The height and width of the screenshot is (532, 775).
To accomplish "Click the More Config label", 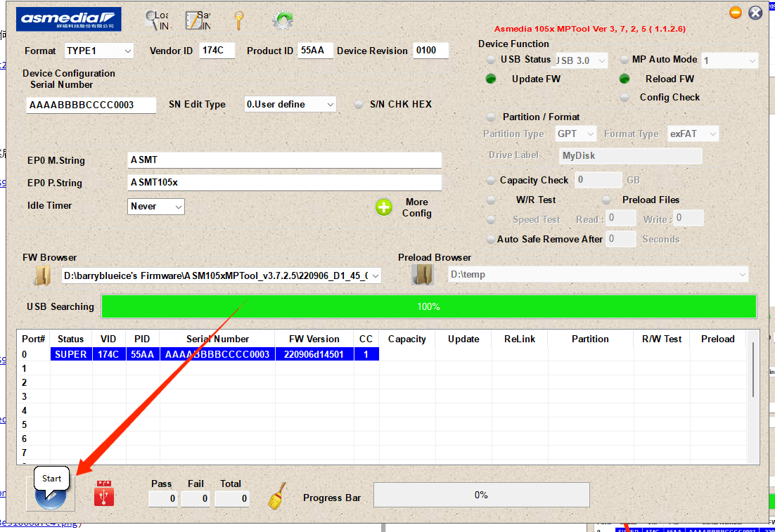I will tap(416, 207).
